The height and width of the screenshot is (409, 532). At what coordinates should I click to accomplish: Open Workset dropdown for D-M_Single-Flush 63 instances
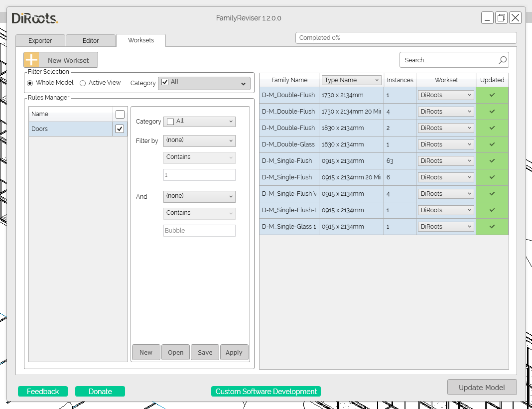446,161
